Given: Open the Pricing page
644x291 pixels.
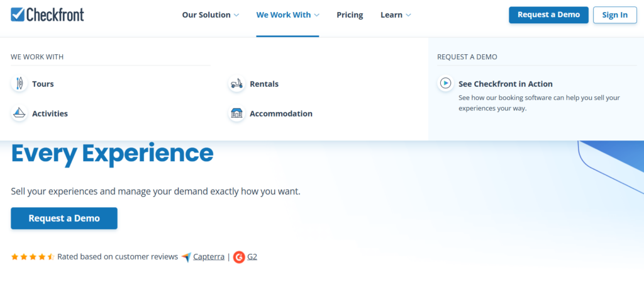Looking at the screenshot, I should [x=350, y=15].
